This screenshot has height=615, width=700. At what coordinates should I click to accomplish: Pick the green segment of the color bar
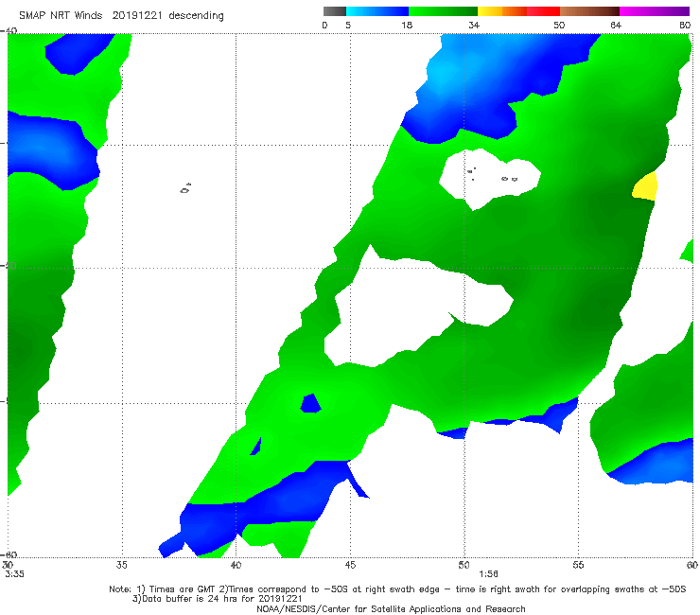[x=443, y=11]
